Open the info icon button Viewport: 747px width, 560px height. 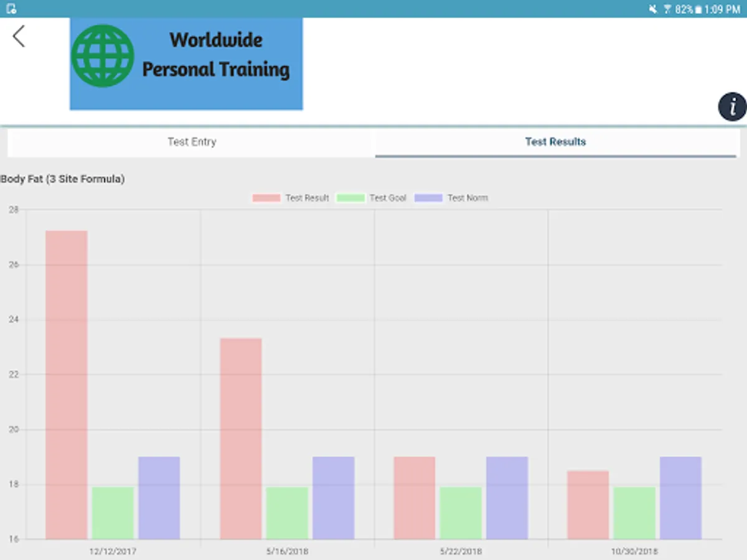(732, 106)
